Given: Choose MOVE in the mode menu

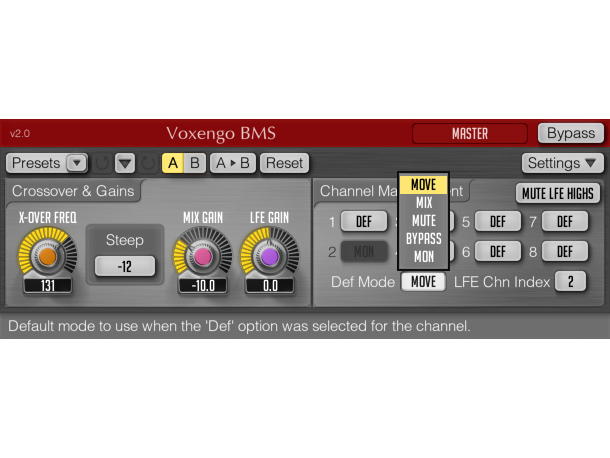Looking at the screenshot, I should coord(423,184).
